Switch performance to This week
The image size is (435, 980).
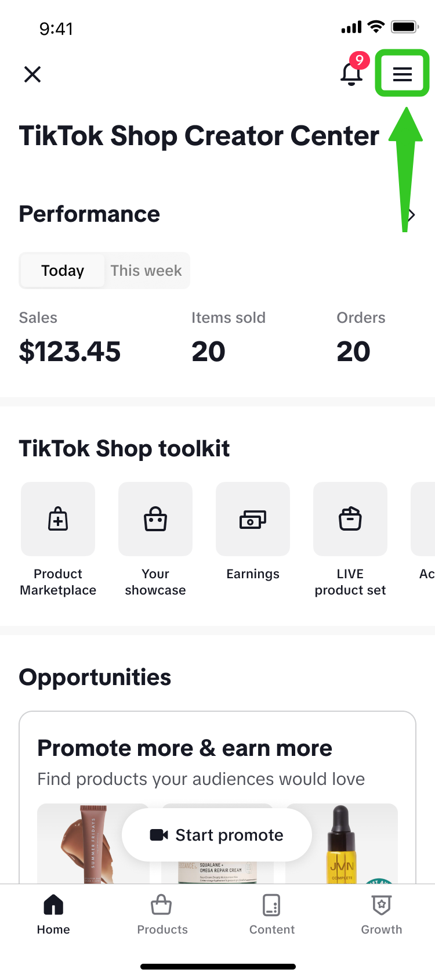pyautogui.click(x=146, y=271)
